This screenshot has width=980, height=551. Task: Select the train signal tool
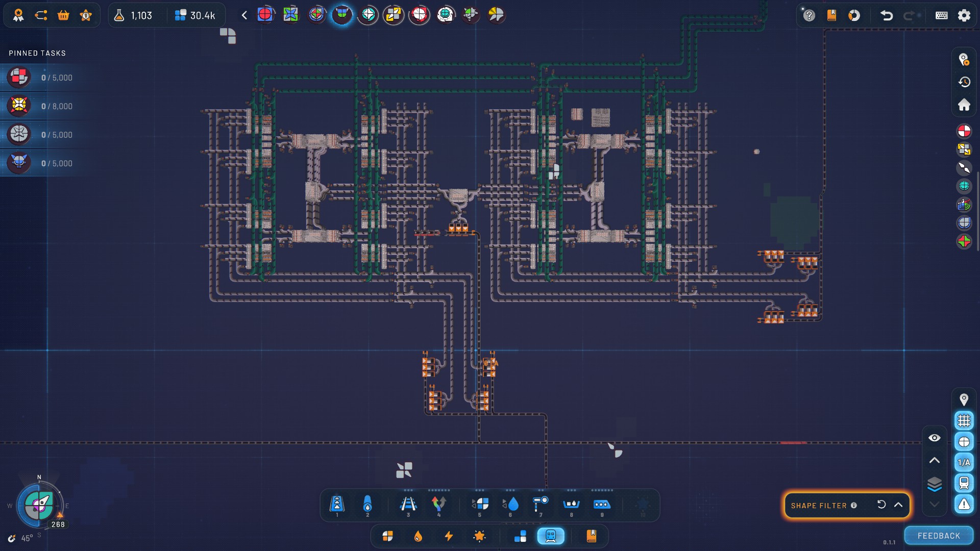click(x=540, y=505)
